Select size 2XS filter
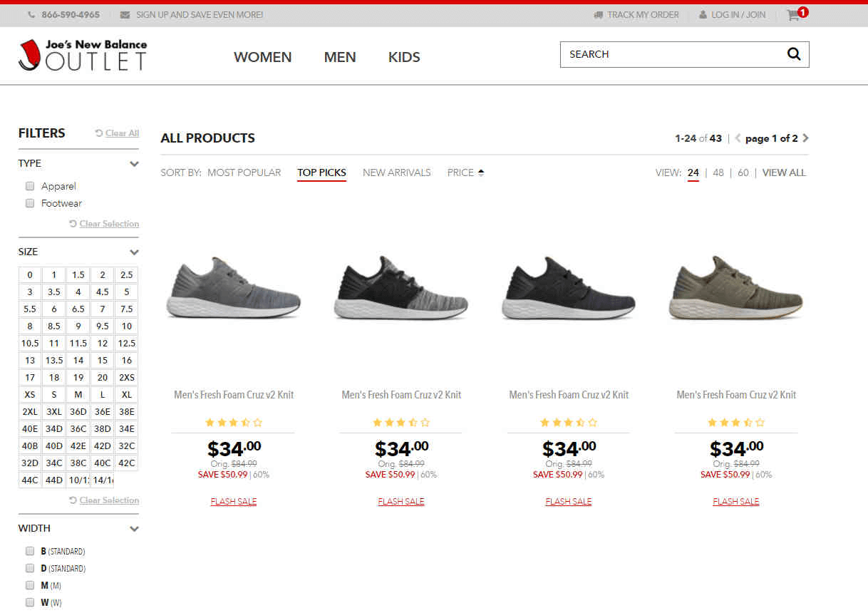The height and width of the screenshot is (613, 868). pos(126,377)
